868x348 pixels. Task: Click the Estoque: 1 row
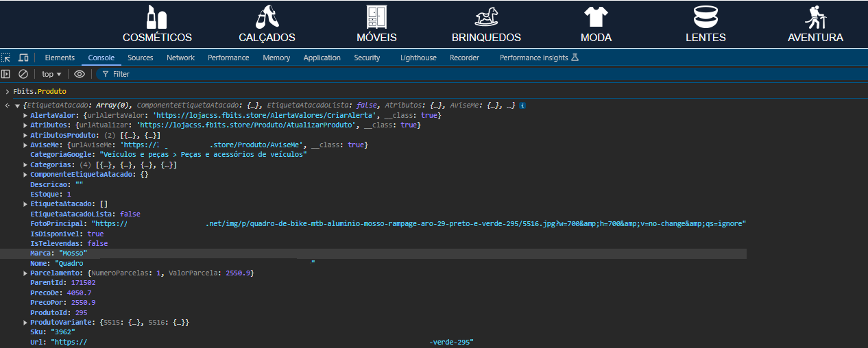(x=51, y=195)
